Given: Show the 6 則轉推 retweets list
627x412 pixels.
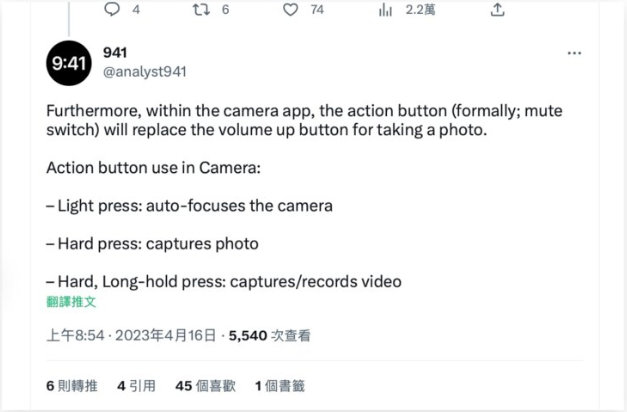Looking at the screenshot, I should click(x=72, y=386).
